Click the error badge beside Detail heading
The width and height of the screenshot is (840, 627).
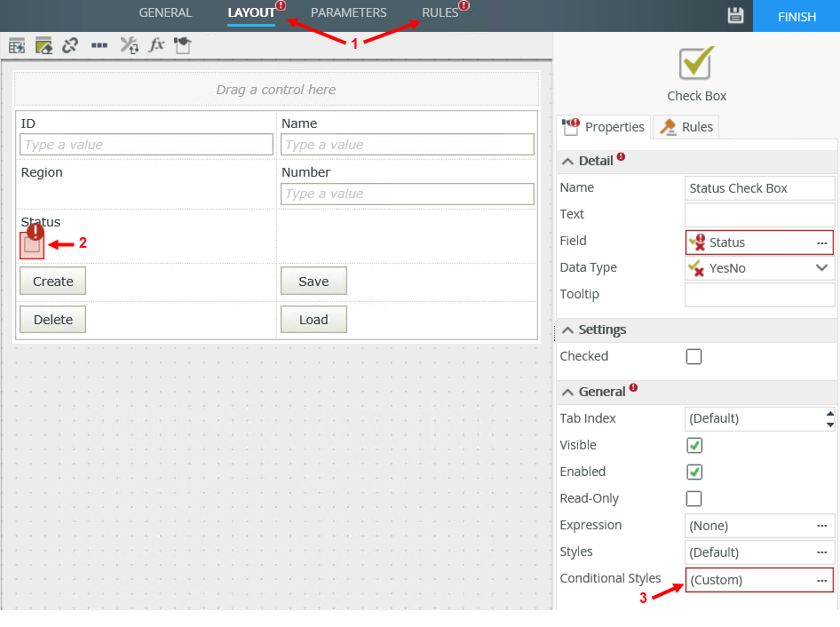coord(621,156)
